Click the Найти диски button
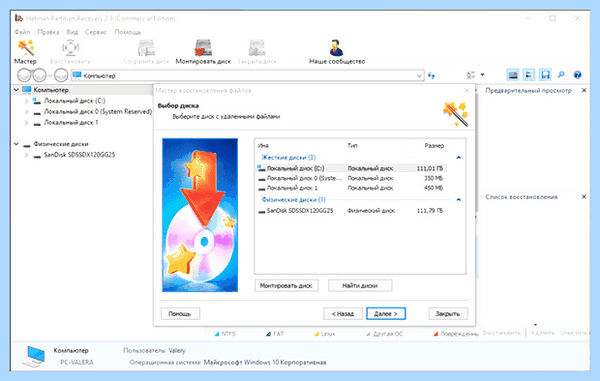 360,285
